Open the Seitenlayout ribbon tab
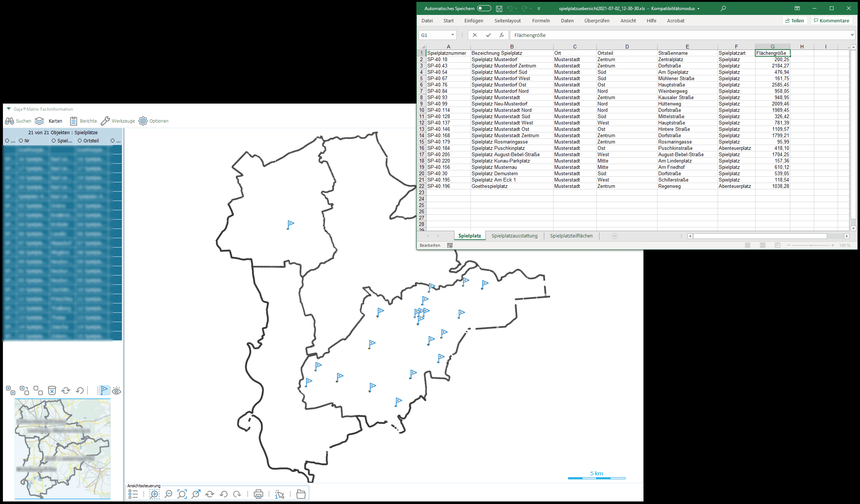The height and width of the screenshot is (504, 860). click(x=507, y=21)
